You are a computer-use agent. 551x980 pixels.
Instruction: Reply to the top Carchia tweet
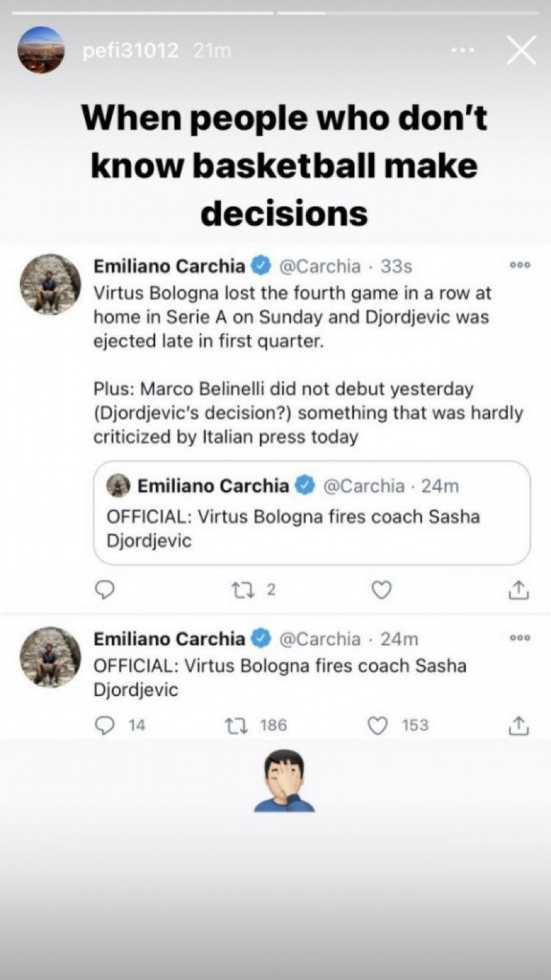[x=105, y=590]
